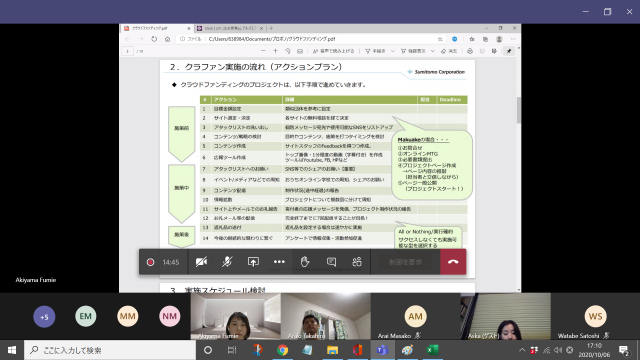Open the Favorites list icon in Edge toolbar
The height and width of the screenshot is (360, 640).
click(472, 39)
